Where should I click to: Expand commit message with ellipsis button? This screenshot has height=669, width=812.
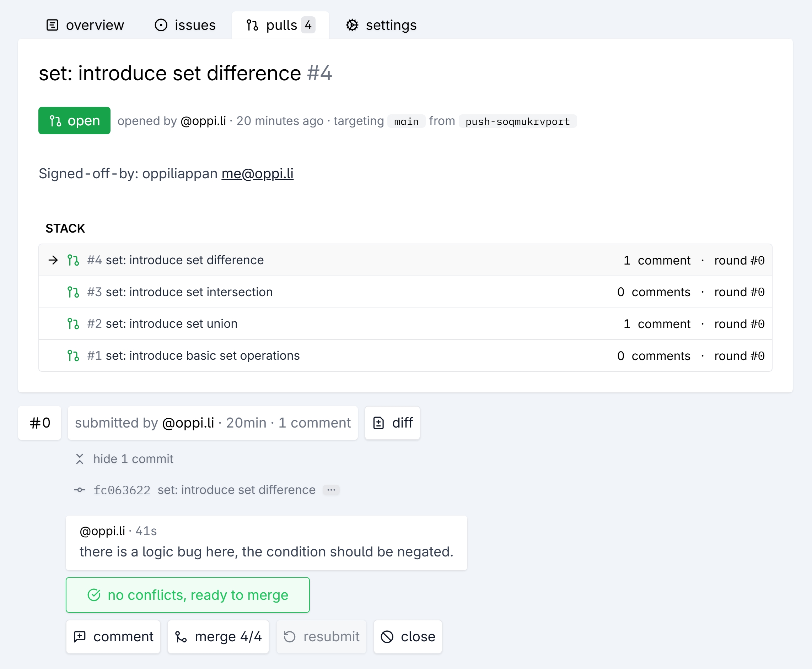tap(331, 490)
